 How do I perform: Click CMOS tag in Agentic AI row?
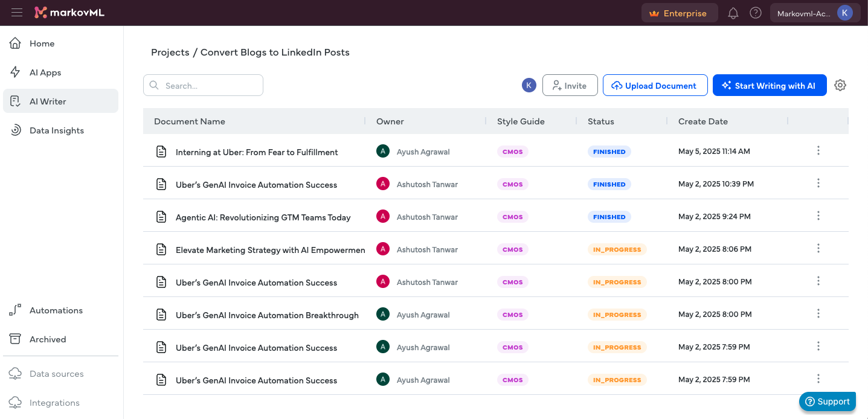tap(513, 217)
